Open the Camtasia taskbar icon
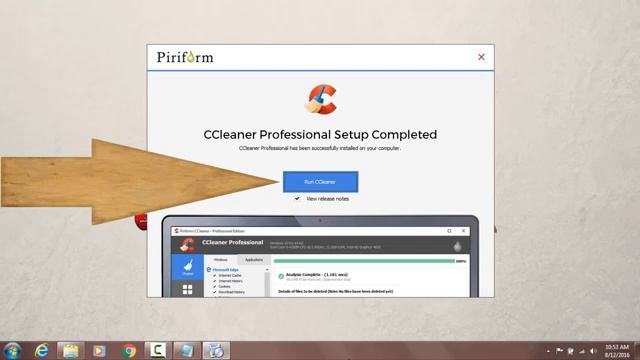 click(x=158, y=351)
